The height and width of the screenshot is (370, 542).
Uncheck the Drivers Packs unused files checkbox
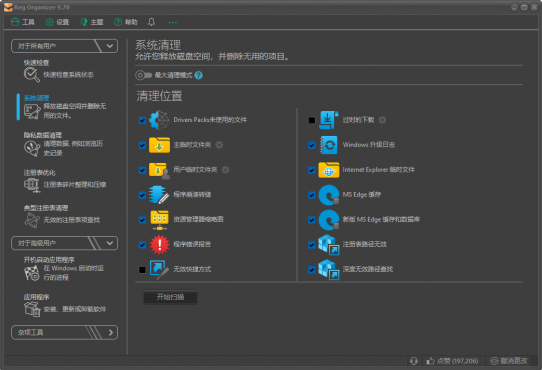[142, 120]
